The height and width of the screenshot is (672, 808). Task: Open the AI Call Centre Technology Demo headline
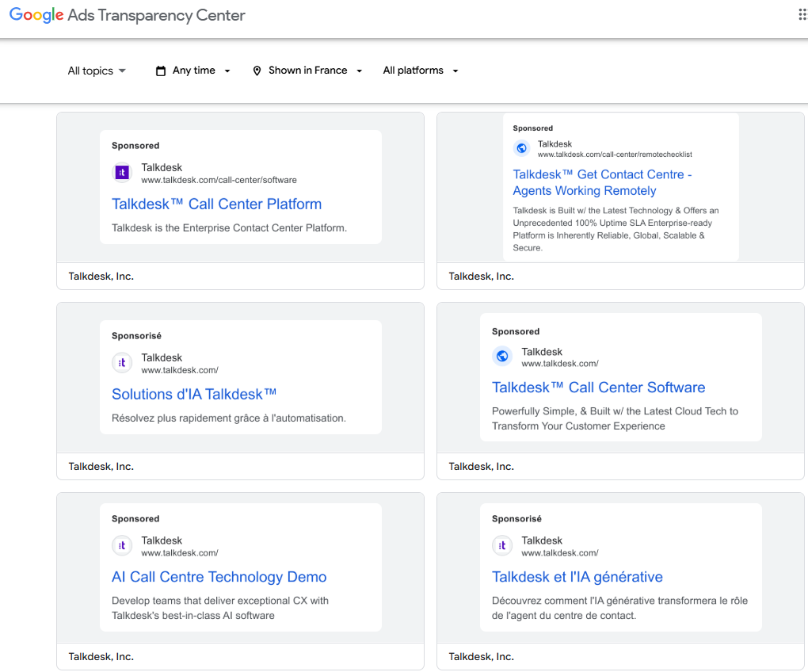(219, 577)
